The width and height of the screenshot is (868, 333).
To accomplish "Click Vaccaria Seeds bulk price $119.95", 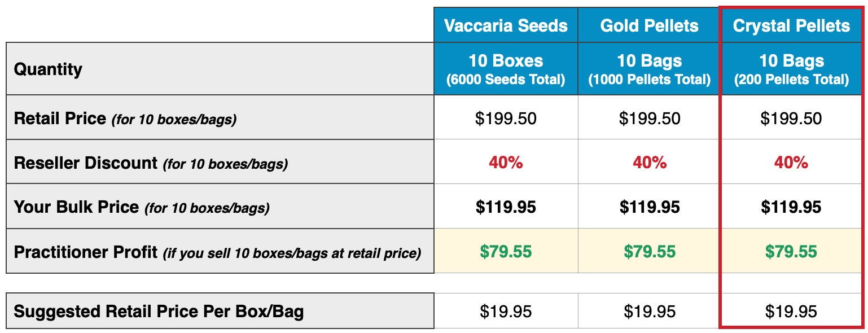I will pyautogui.click(x=506, y=207).
